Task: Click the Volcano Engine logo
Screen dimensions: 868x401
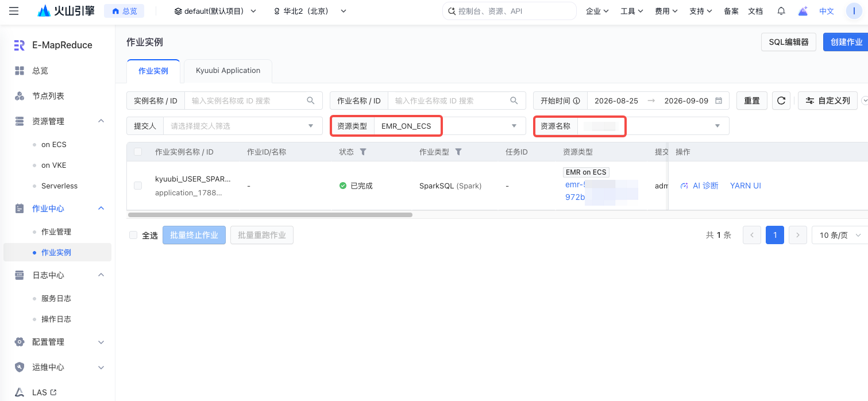Action: click(x=66, y=11)
